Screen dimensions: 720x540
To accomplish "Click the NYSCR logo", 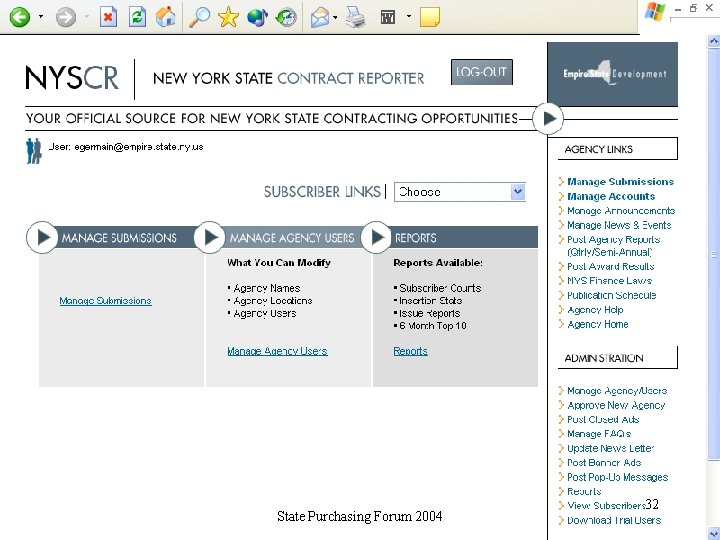I will click(x=72, y=77).
